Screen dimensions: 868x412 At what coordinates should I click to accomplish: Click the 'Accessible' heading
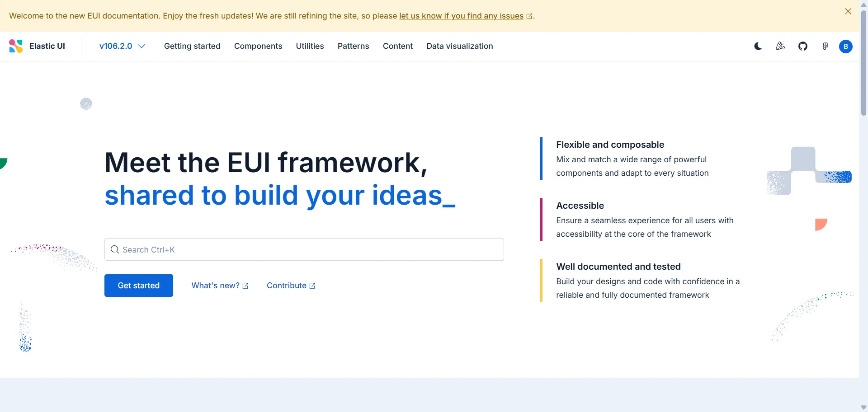[580, 206]
